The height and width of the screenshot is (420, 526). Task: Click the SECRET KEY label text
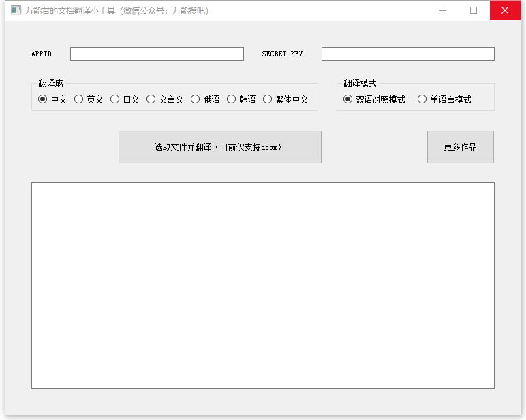pos(282,54)
